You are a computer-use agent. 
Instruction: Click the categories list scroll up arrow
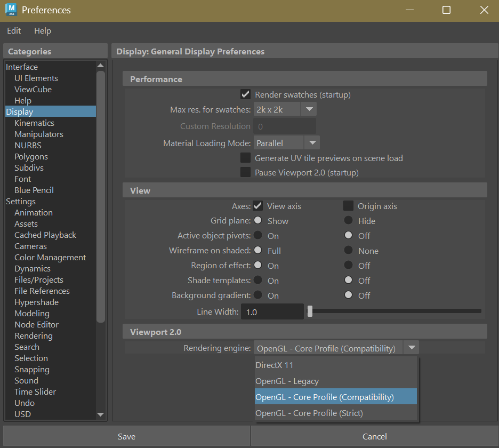(x=101, y=65)
